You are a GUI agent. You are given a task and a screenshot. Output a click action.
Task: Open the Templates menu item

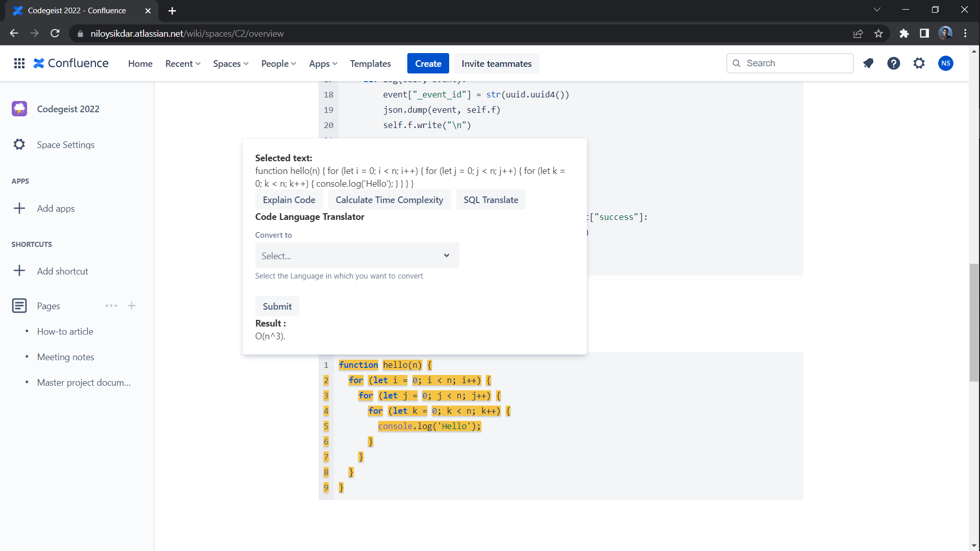[371, 64]
